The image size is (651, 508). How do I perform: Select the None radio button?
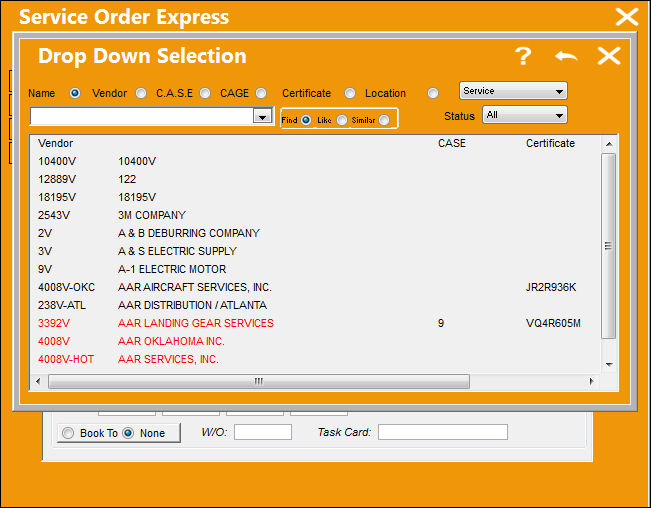click(x=128, y=433)
